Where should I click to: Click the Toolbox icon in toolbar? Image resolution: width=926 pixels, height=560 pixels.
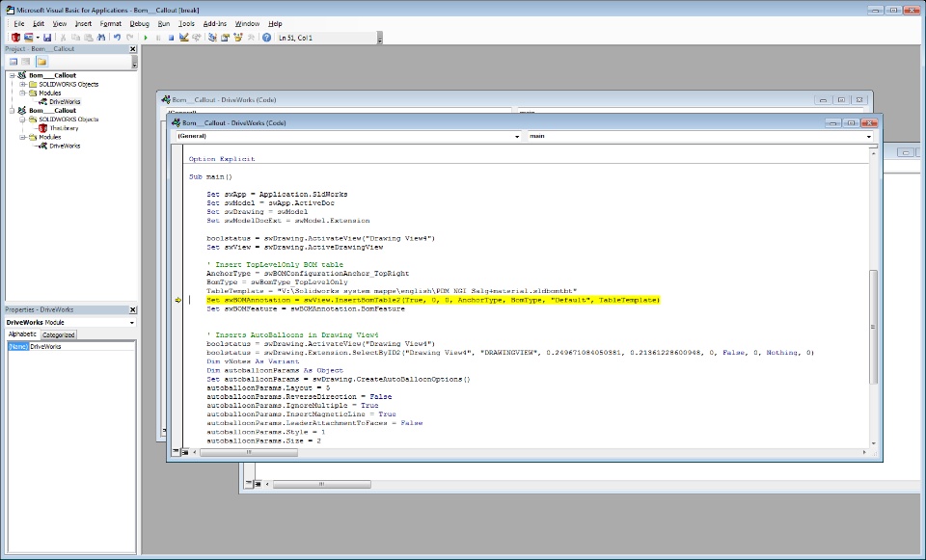251,38
